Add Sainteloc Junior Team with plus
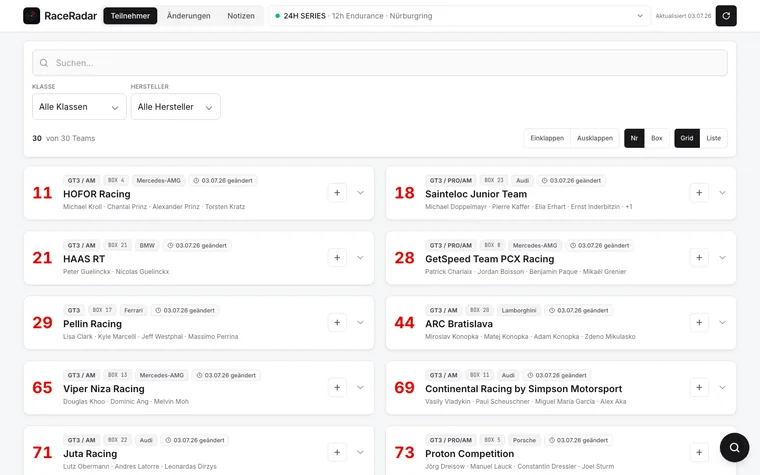 pos(699,192)
